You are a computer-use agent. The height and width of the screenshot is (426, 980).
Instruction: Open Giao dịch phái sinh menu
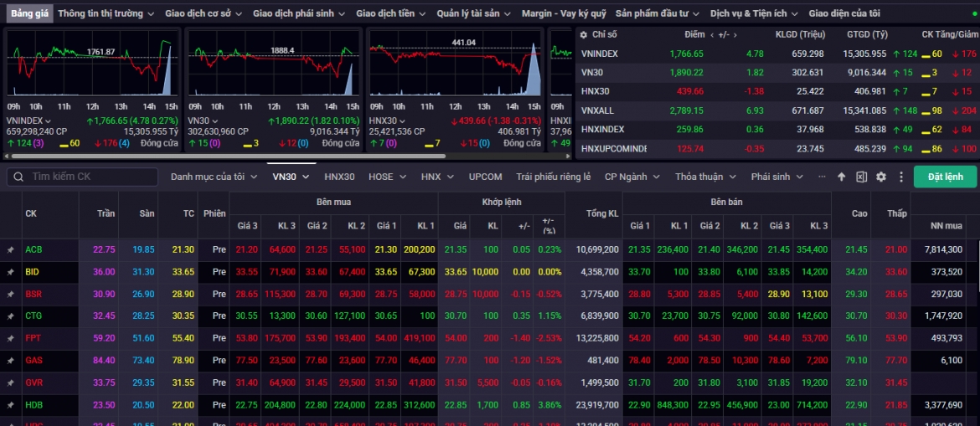tap(299, 13)
